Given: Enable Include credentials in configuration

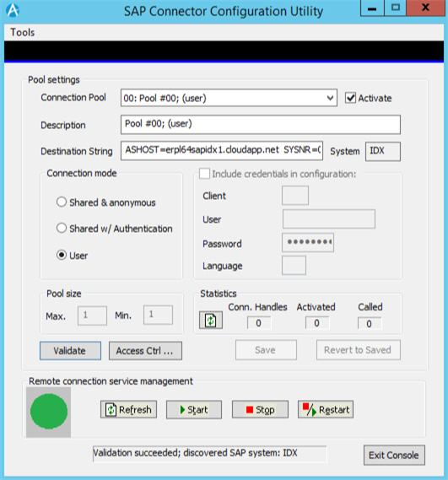Looking at the screenshot, I should click(204, 174).
